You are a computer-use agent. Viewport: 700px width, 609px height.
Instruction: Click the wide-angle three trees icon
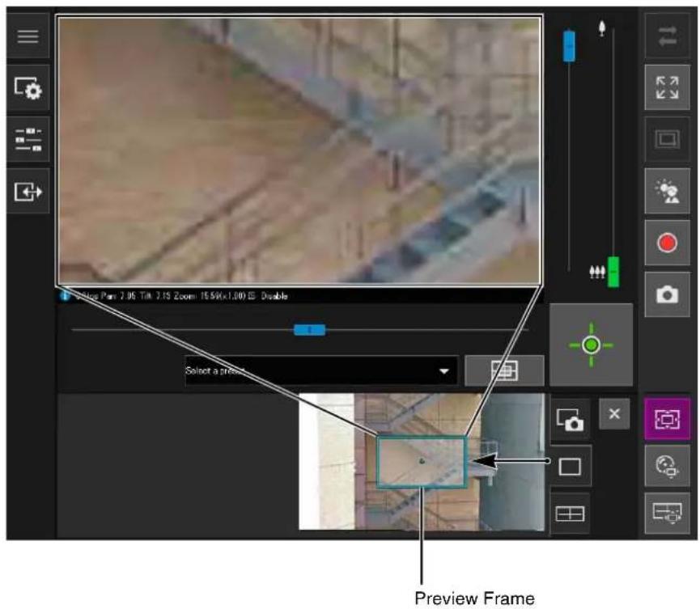point(597,271)
